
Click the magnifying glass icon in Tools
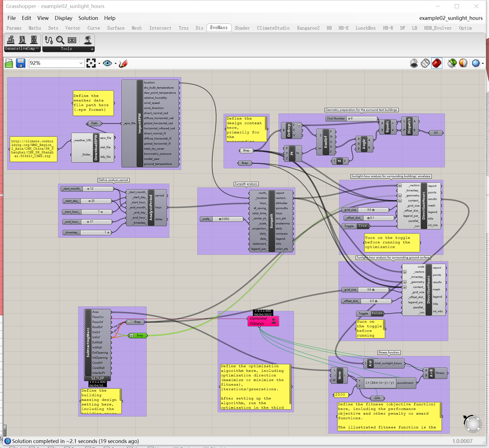pyautogui.click(x=60, y=40)
